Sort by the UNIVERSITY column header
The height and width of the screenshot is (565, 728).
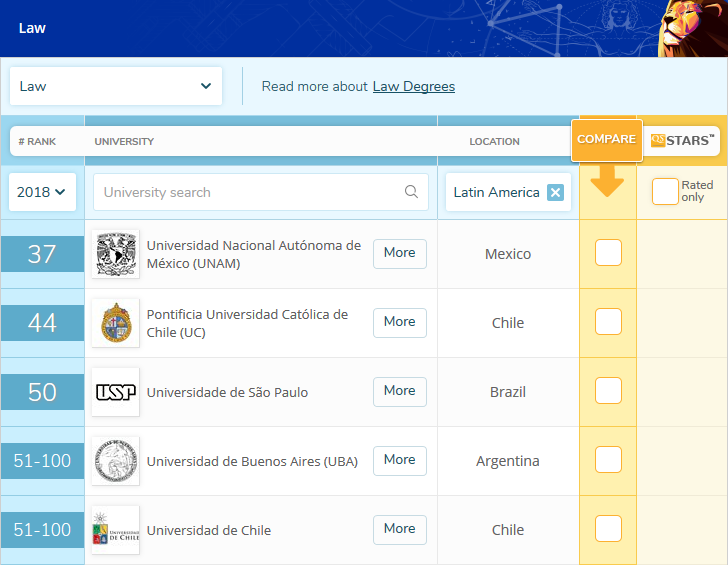point(124,142)
